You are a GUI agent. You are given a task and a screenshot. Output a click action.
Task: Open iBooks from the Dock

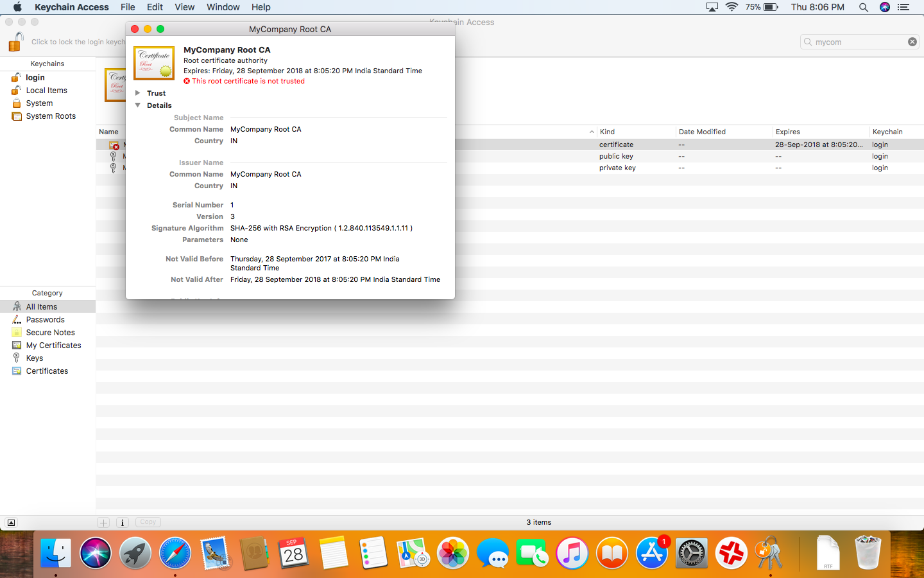tap(612, 553)
